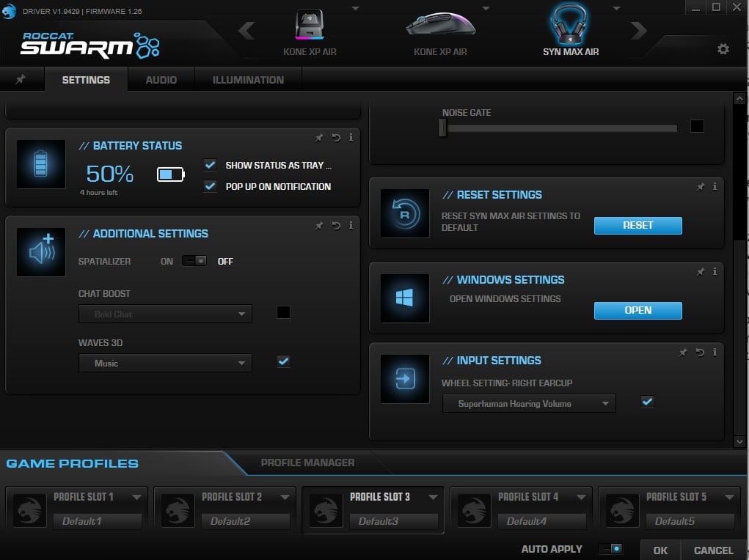Expand Profile Slot 2 dropdown arrow
The height and width of the screenshot is (560, 749).
[285, 497]
